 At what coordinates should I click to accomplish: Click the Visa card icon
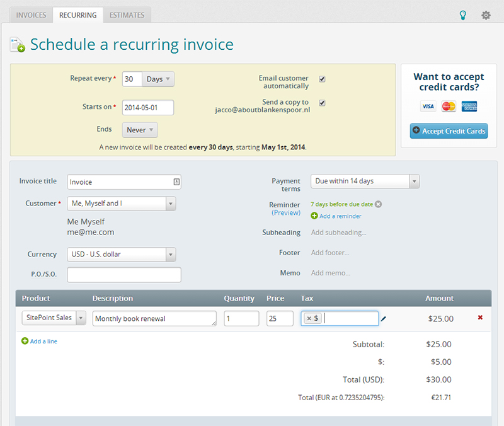pos(428,106)
